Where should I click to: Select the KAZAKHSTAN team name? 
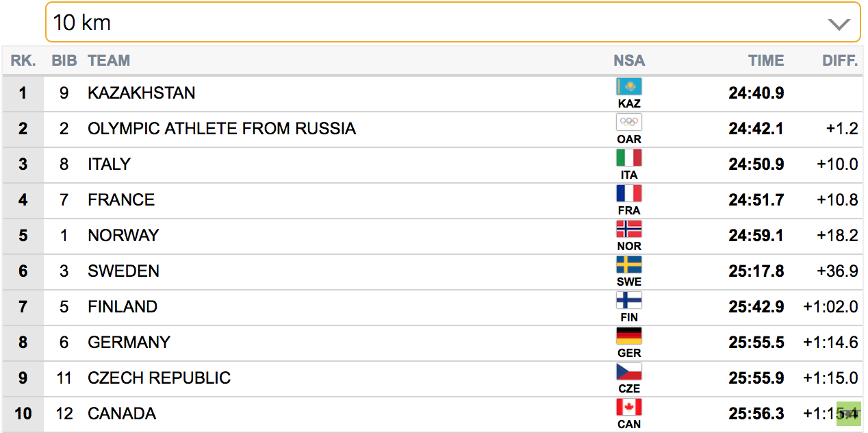142,93
